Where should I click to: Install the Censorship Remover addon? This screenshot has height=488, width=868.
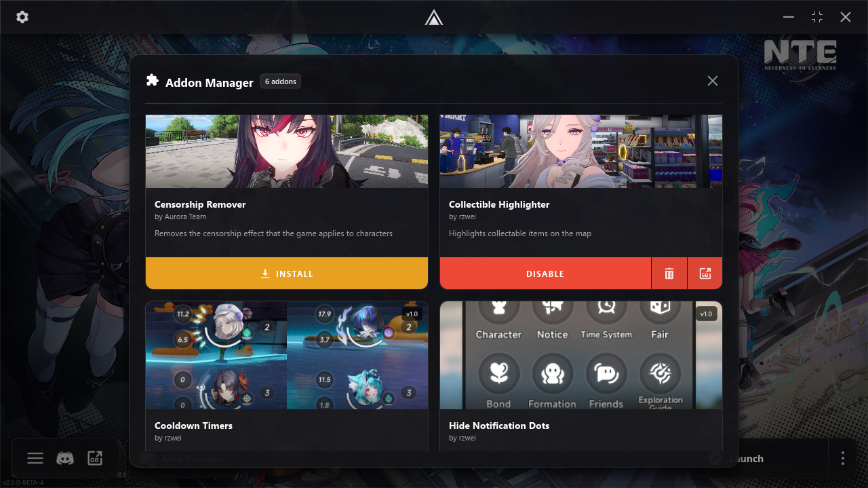(x=287, y=274)
